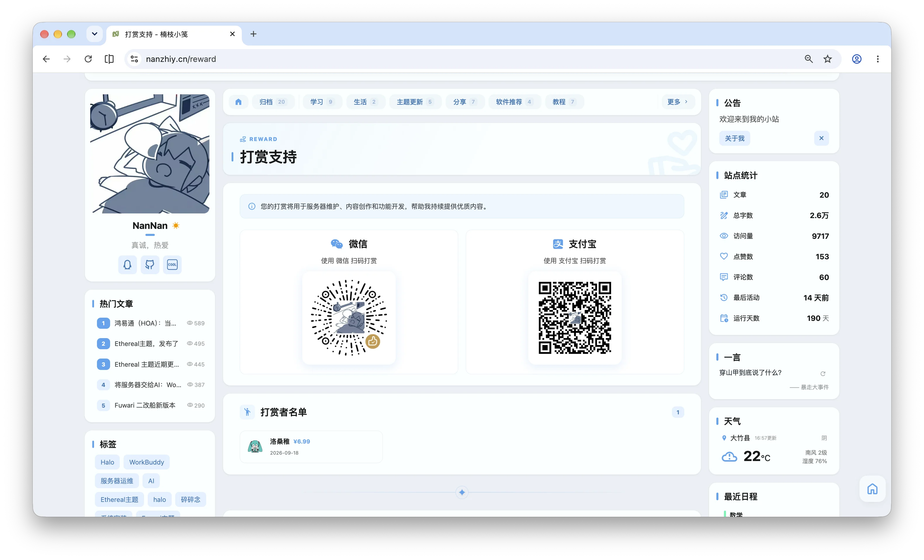
Task: Expand the tab search dropdown arrow
Action: (x=95, y=34)
